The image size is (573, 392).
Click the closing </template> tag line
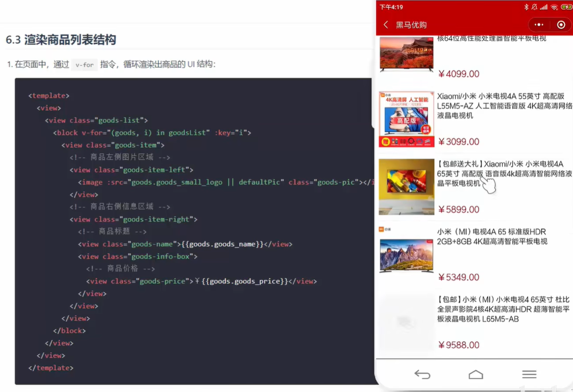coord(51,368)
